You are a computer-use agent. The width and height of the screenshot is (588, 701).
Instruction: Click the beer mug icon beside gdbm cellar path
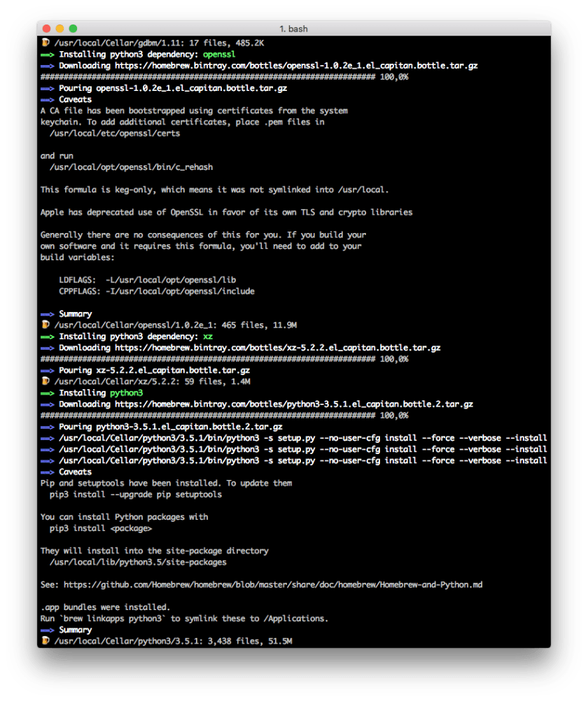click(x=45, y=43)
